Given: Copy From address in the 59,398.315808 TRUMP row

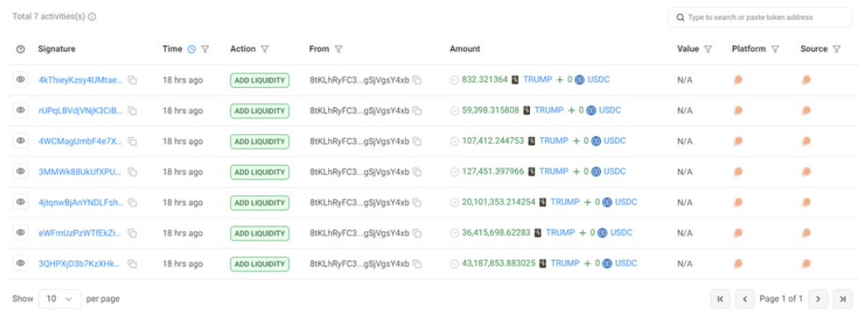Looking at the screenshot, I should click(416, 111).
